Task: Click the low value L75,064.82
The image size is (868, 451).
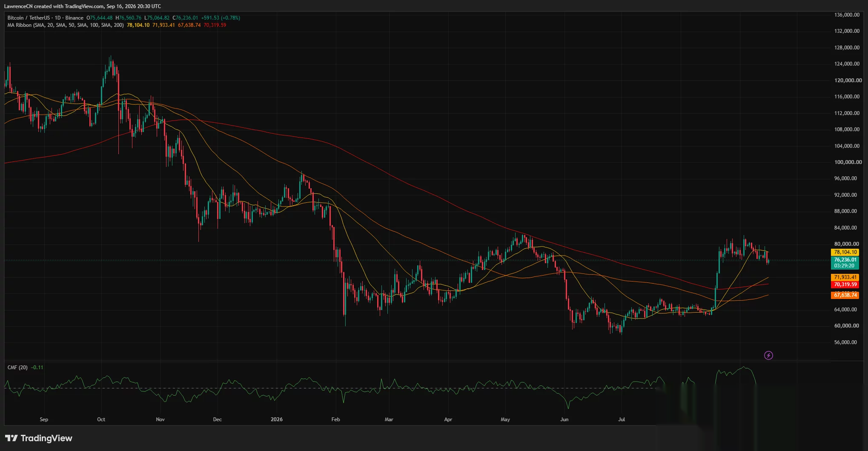Action: click(157, 18)
